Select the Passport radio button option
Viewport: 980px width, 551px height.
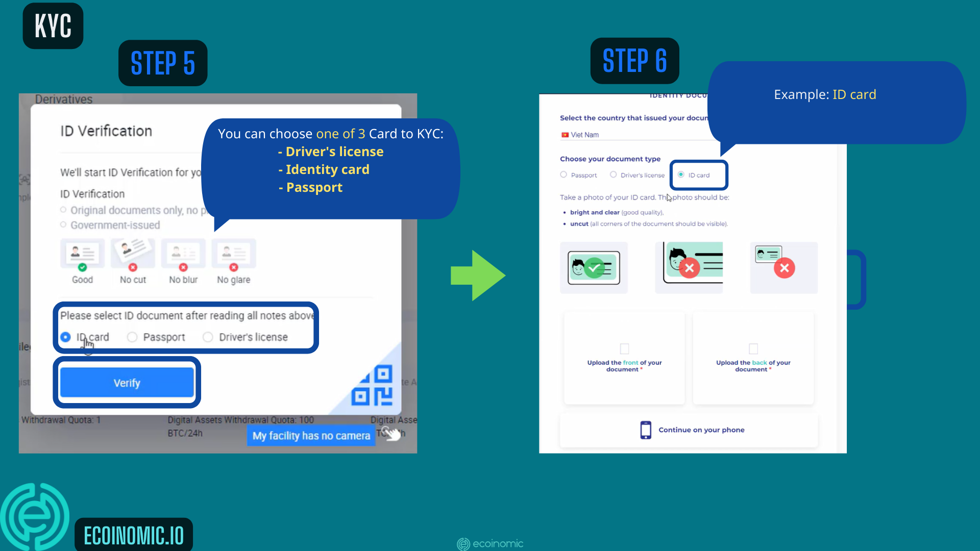pos(132,337)
